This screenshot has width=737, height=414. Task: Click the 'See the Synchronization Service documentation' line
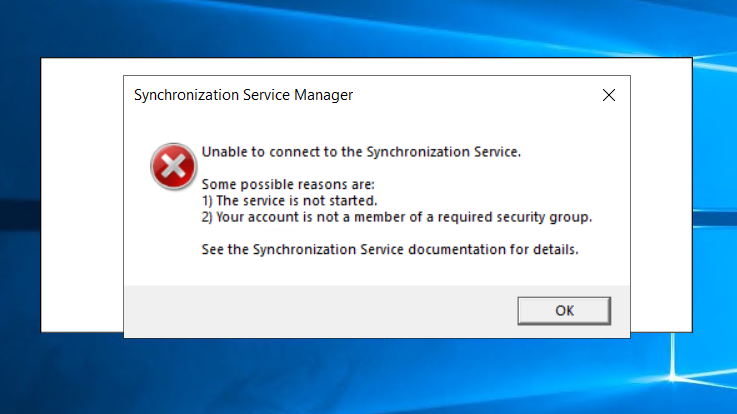390,250
